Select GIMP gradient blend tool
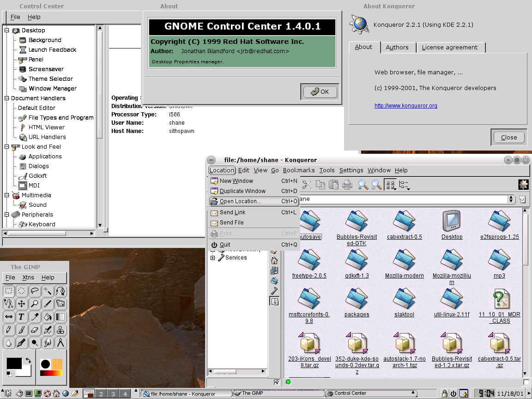 (60, 317)
